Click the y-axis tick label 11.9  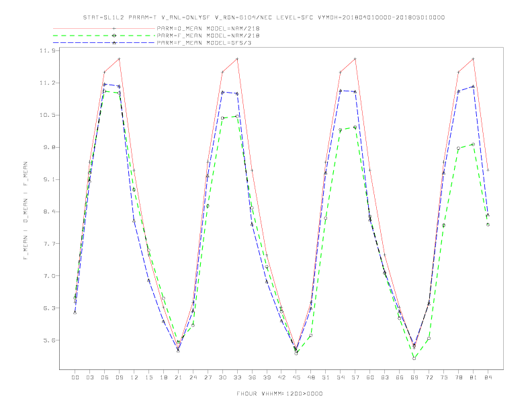47,50
